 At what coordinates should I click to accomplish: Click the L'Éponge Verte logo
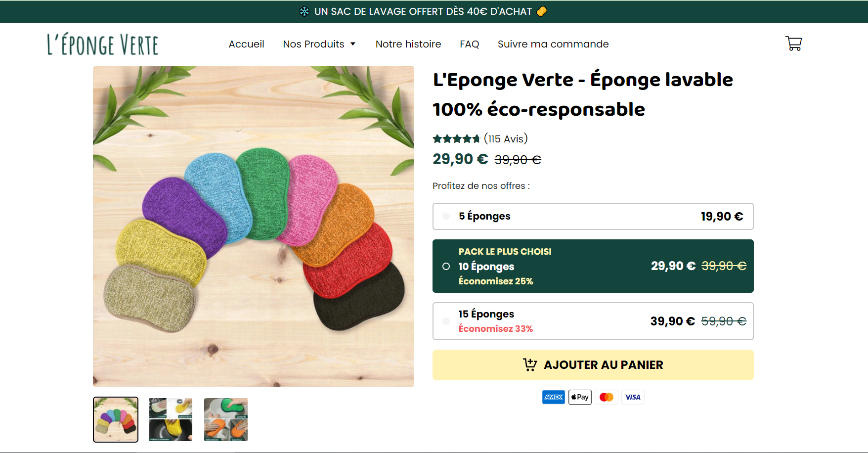click(103, 45)
